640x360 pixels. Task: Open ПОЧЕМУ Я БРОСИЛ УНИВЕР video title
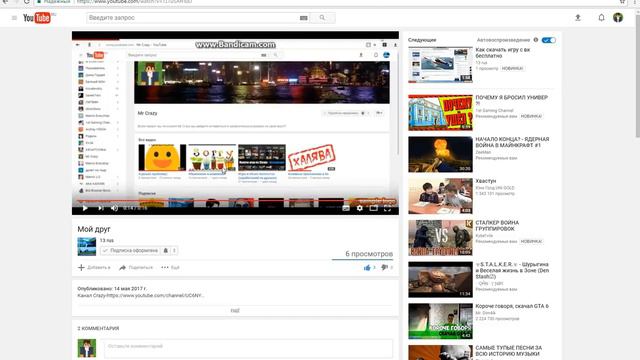511,100
